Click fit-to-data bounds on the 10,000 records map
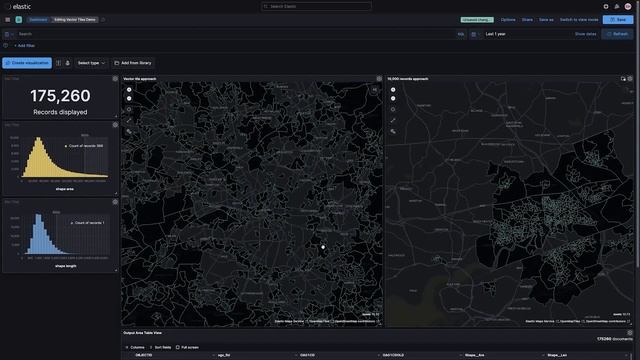 click(x=393, y=109)
